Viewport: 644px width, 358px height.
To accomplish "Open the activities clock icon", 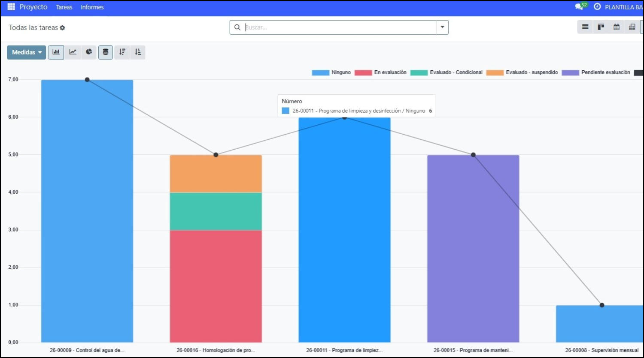I will pos(597,7).
